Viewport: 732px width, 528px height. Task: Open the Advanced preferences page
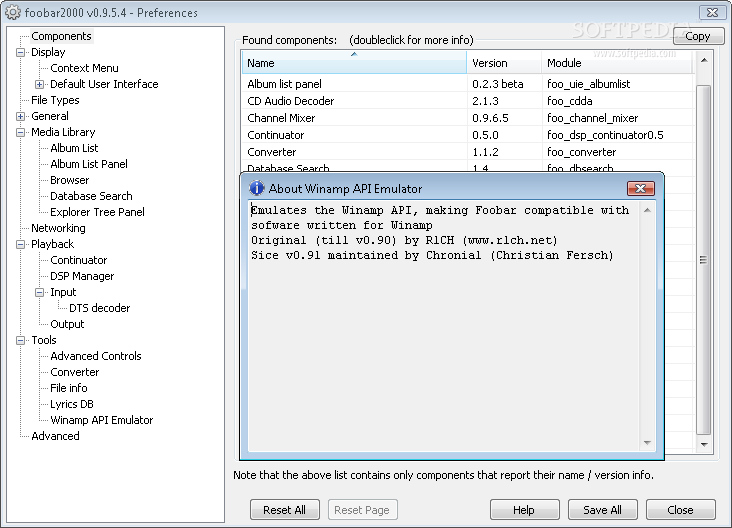[55, 436]
